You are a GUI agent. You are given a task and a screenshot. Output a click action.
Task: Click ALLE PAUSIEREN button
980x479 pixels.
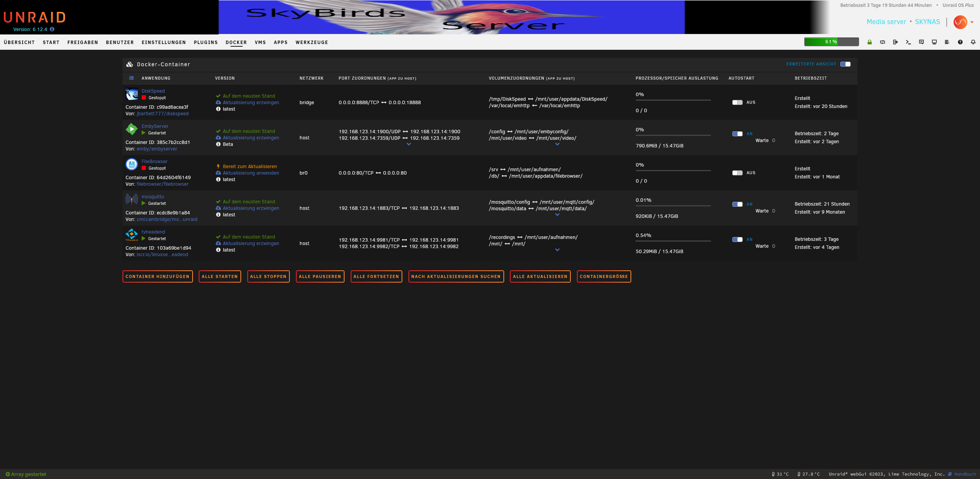[320, 276]
